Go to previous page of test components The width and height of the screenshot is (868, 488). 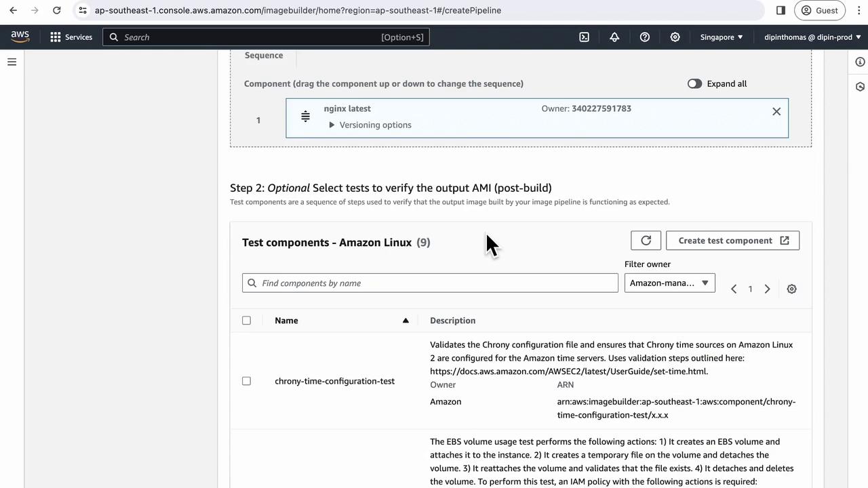pyautogui.click(x=734, y=289)
